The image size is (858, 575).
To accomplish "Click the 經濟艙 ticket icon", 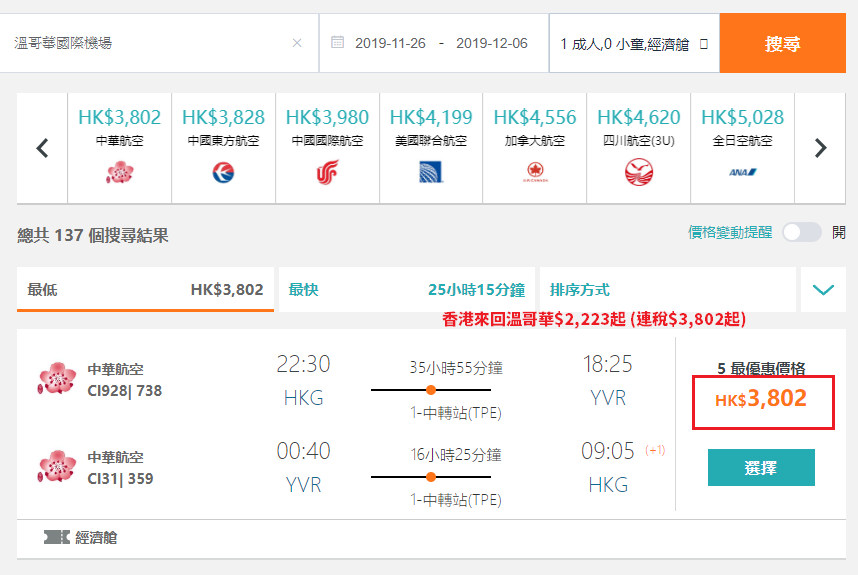I will (x=57, y=537).
